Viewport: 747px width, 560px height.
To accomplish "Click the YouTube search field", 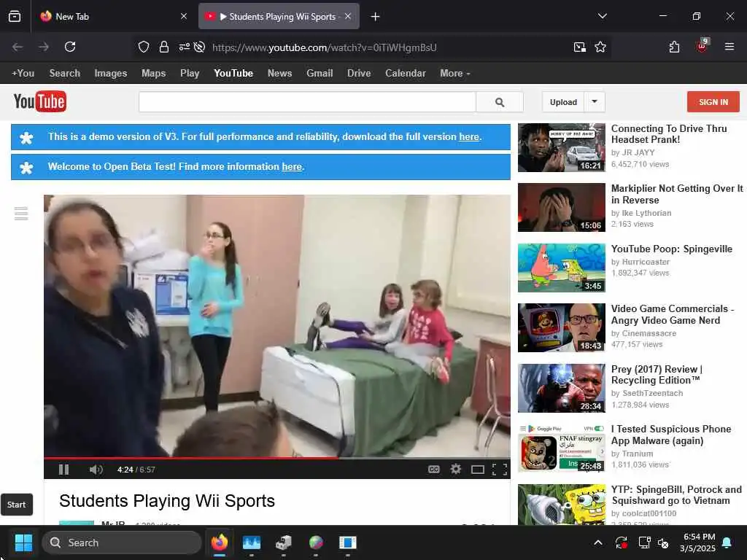I will pos(307,102).
